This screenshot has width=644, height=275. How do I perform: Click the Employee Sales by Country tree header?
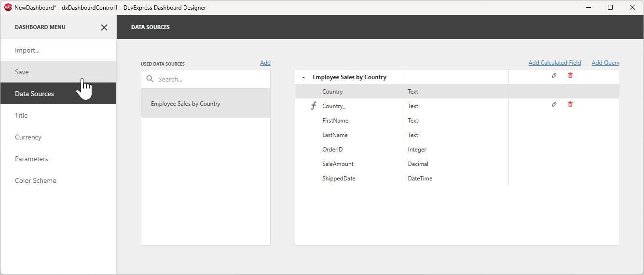coord(349,77)
